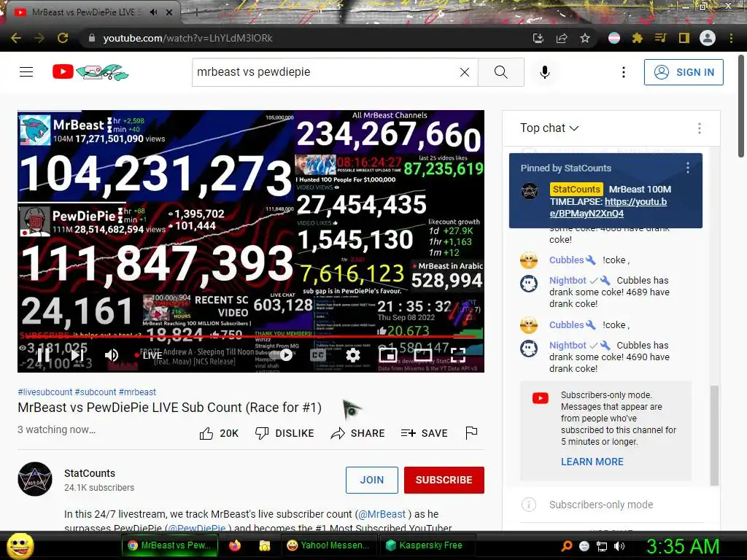The height and width of the screenshot is (560, 747).
Task: Expand Top chat dropdown
Action: click(549, 128)
